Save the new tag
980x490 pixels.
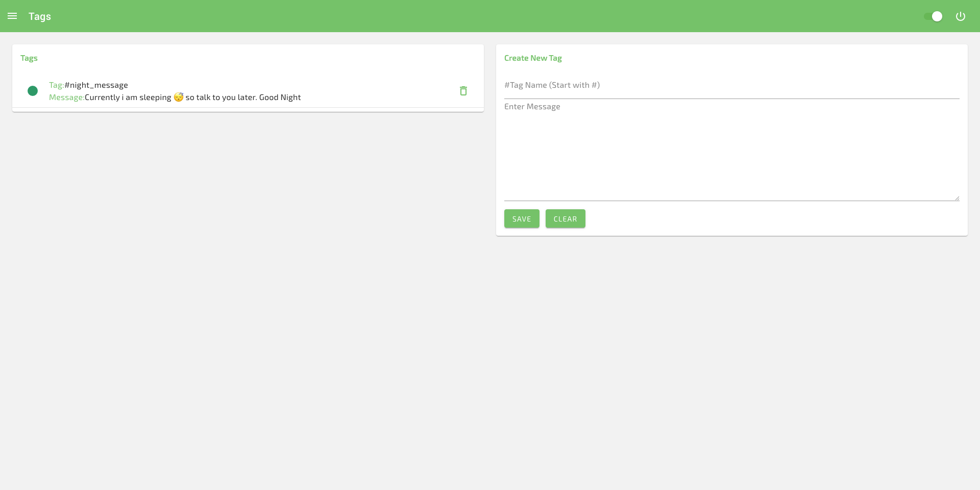(522, 218)
